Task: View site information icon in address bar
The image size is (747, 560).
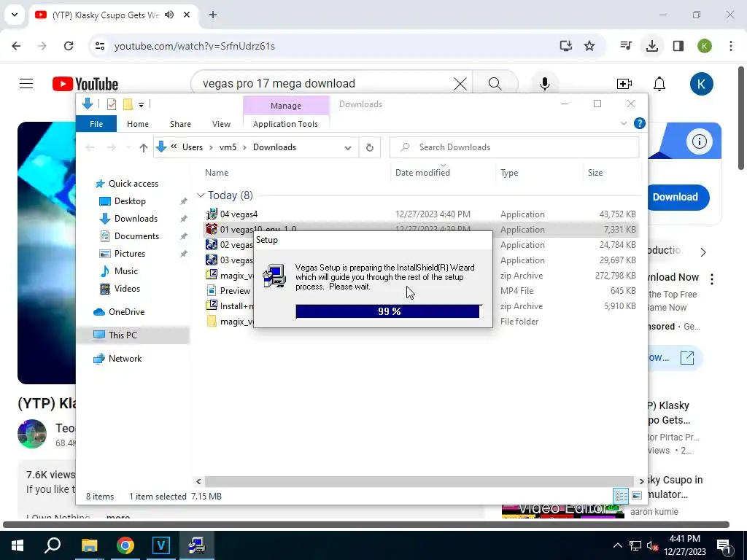Action: point(100,46)
